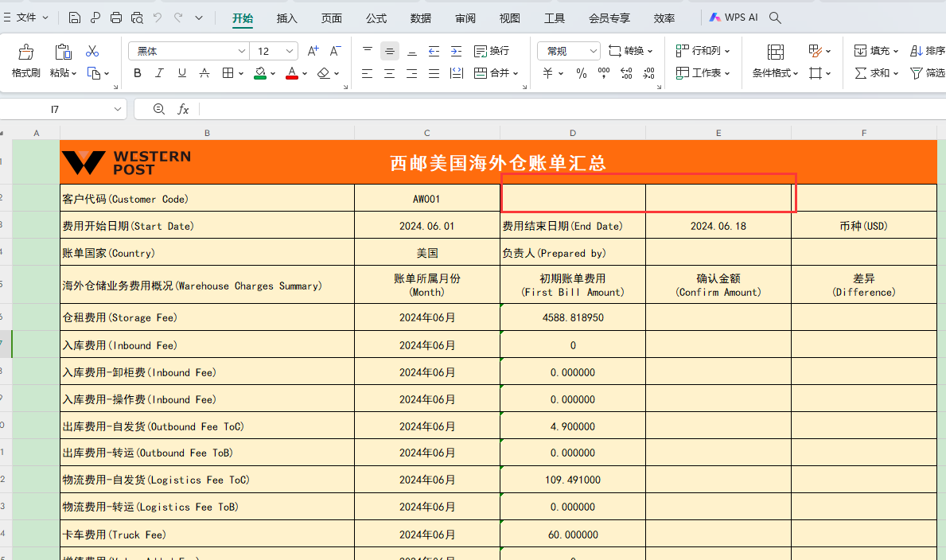This screenshot has width=946, height=560.
Task: Open the Conditional Formatting (条件格式) dropdown
Action: tap(775, 73)
